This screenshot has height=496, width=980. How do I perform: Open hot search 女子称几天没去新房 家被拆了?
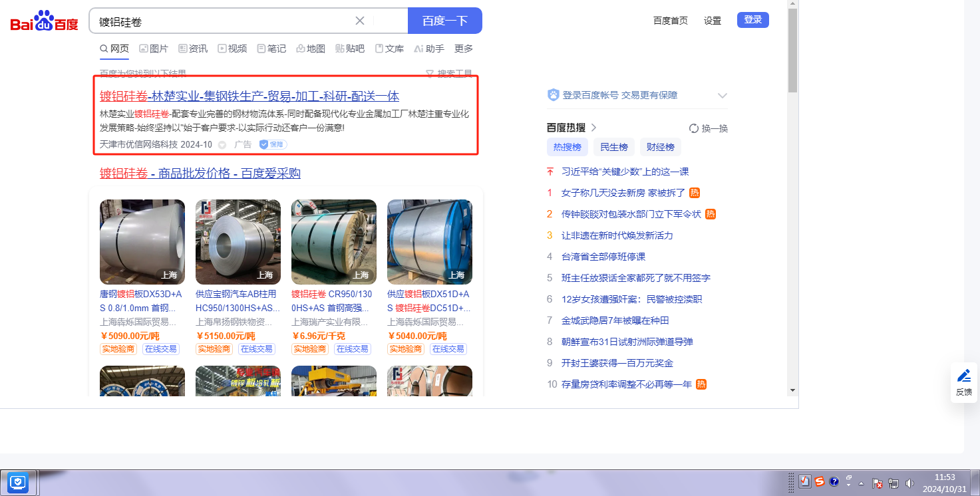pyautogui.click(x=623, y=193)
